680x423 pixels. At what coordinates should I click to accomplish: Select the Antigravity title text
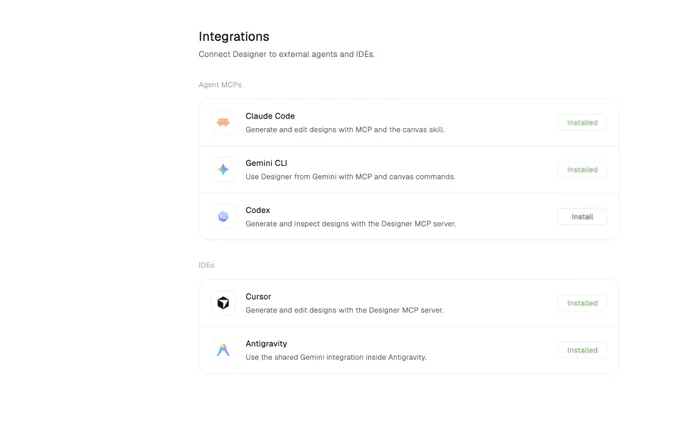tap(266, 344)
